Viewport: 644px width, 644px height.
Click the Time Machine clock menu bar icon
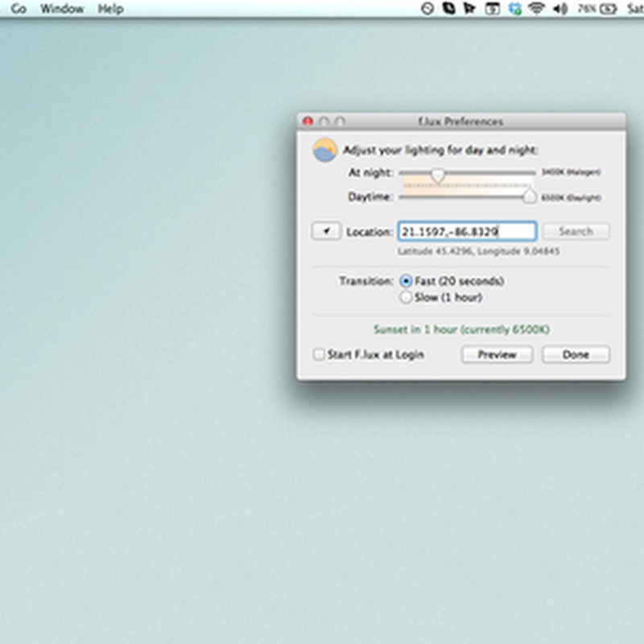click(427, 9)
